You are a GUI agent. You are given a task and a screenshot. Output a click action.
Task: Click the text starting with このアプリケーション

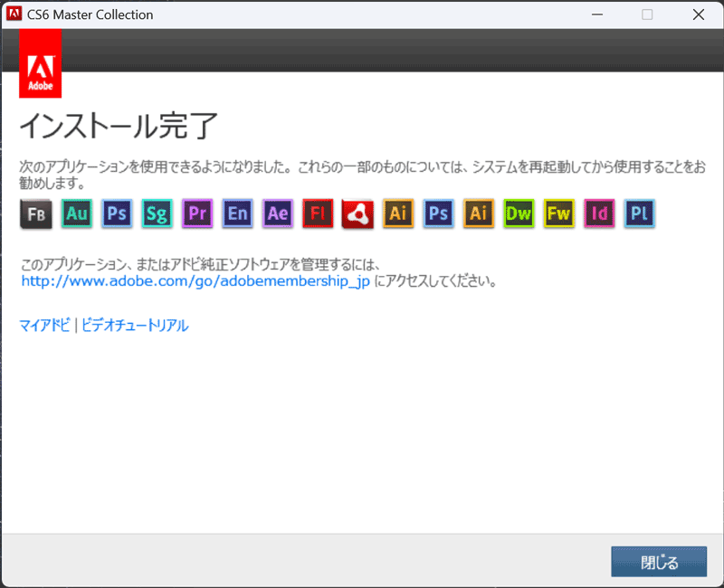(200, 264)
